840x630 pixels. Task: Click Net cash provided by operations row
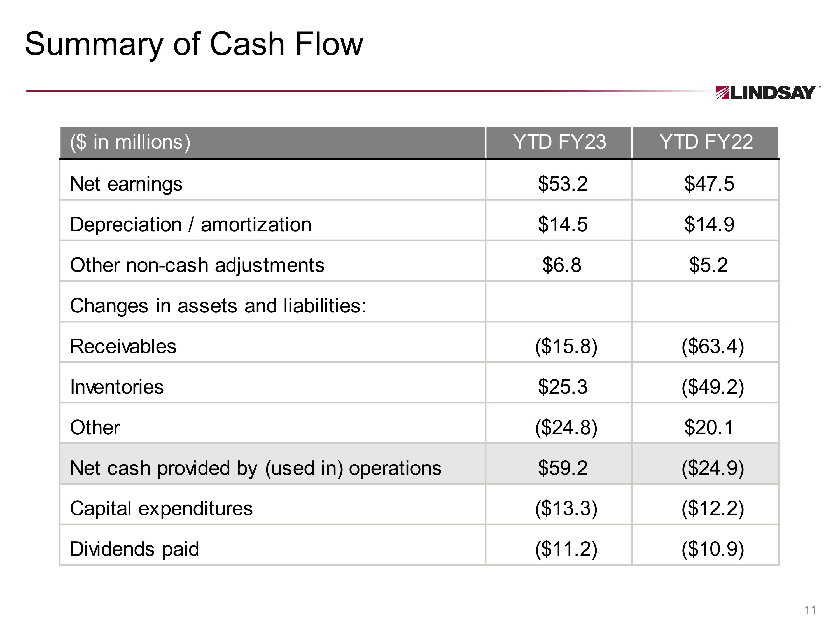[x=256, y=468]
